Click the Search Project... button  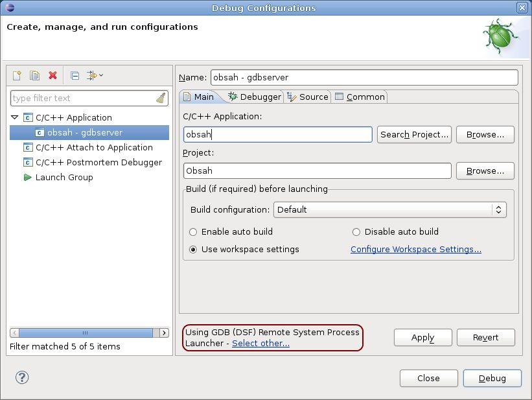(414, 134)
